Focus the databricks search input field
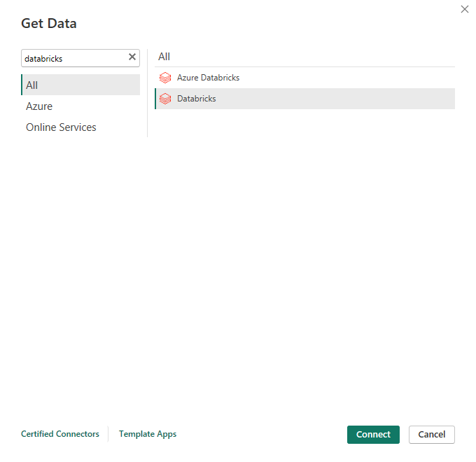Screen dimensions: 476x462 coord(73,58)
